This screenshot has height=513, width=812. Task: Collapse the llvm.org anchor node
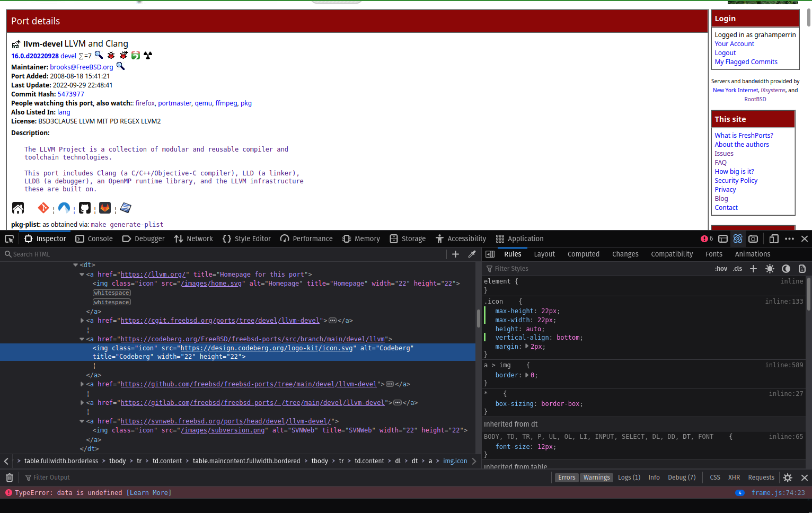point(82,274)
